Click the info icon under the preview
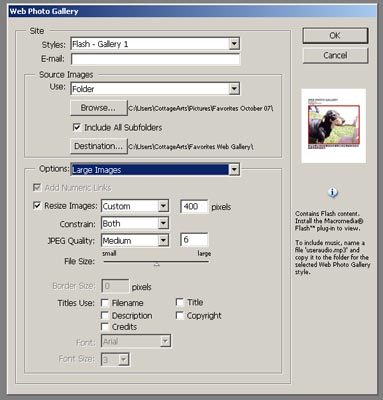Screen dimensions: 383x400 pos(332,193)
